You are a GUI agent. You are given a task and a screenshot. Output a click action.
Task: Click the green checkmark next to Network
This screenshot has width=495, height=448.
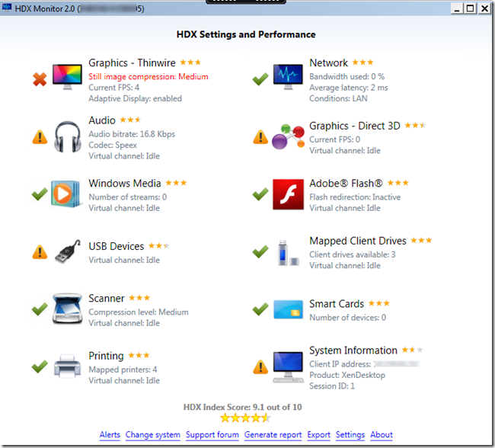260,79
